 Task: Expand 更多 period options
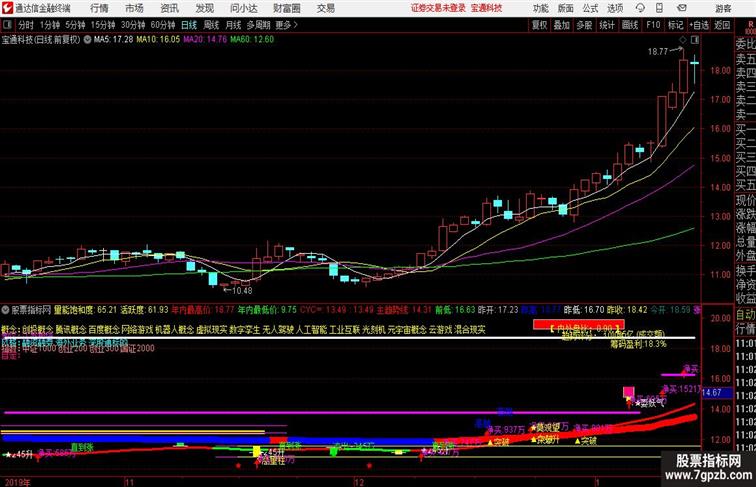286,25
